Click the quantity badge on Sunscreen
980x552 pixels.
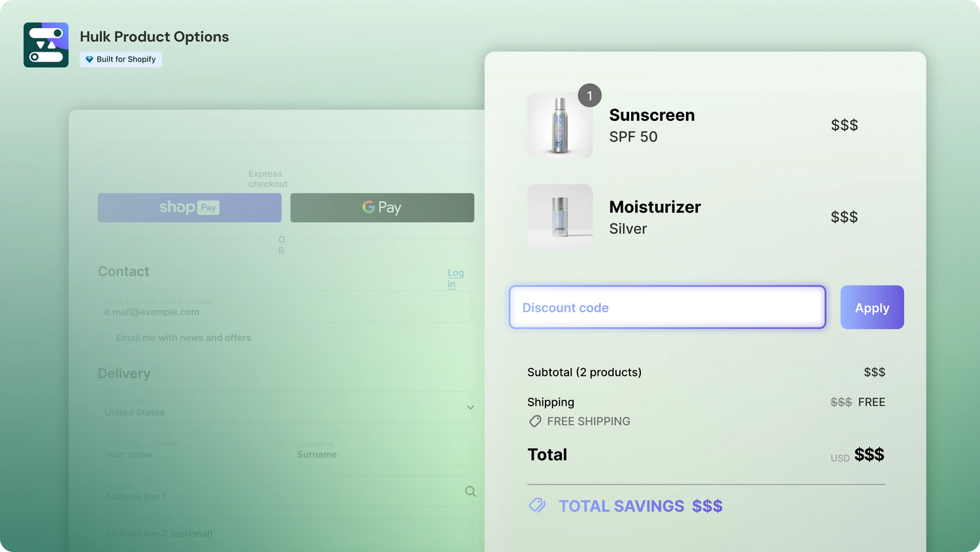click(589, 96)
